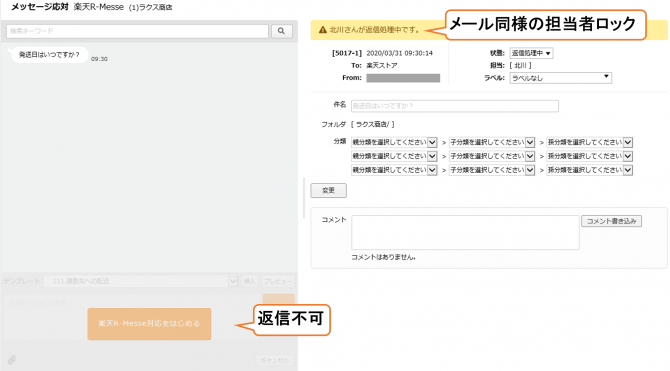Image resolution: width=670 pixels, height=371 pixels.
Task: Open the 状態 status dropdown
Action: click(531, 53)
